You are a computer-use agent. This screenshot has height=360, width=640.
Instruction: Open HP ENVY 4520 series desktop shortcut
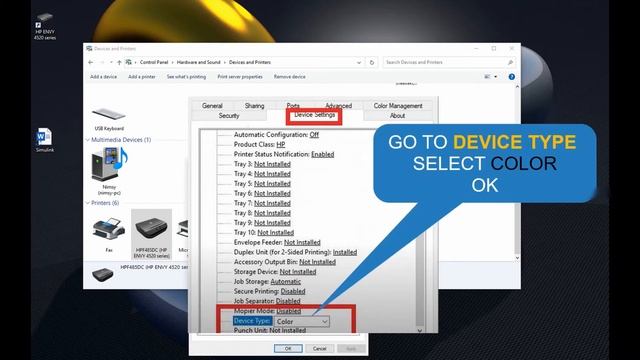(x=44, y=26)
